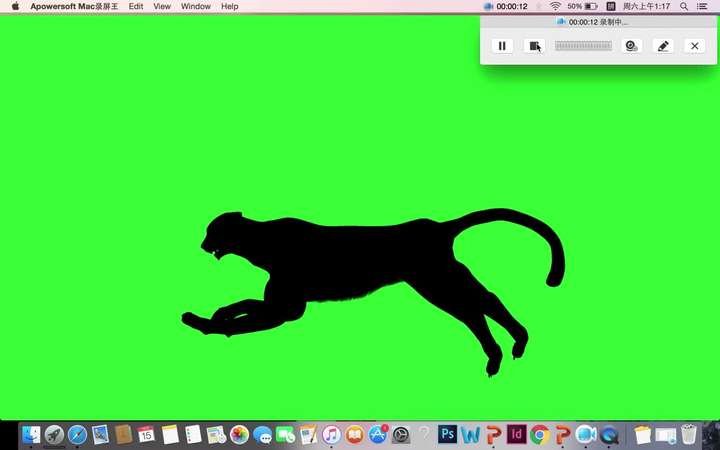Open the Window menu
The width and height of the screenshot is (720, 450).
tap(196, 6)
